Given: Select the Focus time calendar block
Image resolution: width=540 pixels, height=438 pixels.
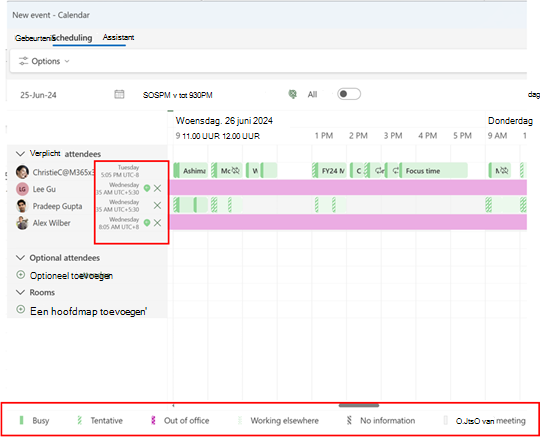Looking at the screenshot, I should coord(433,171).
